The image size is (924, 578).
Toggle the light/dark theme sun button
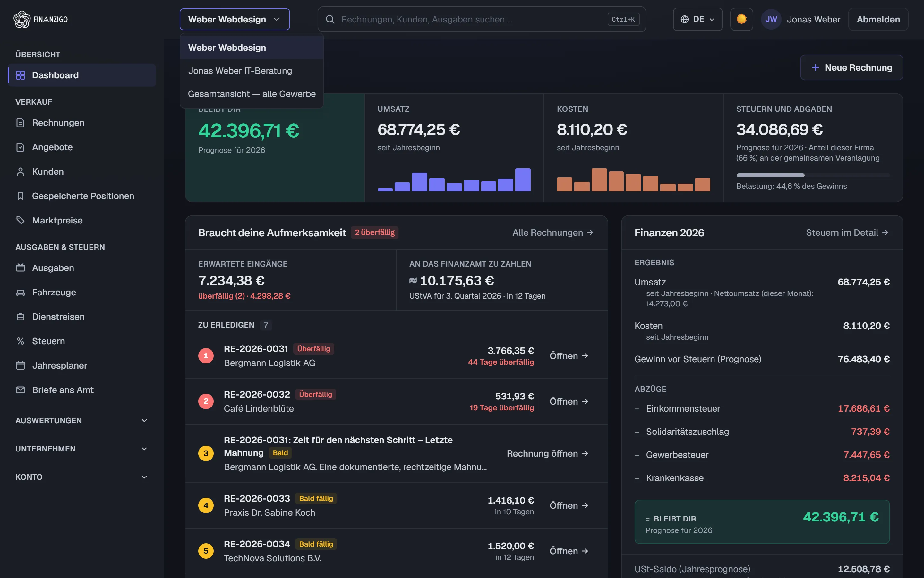741,19
